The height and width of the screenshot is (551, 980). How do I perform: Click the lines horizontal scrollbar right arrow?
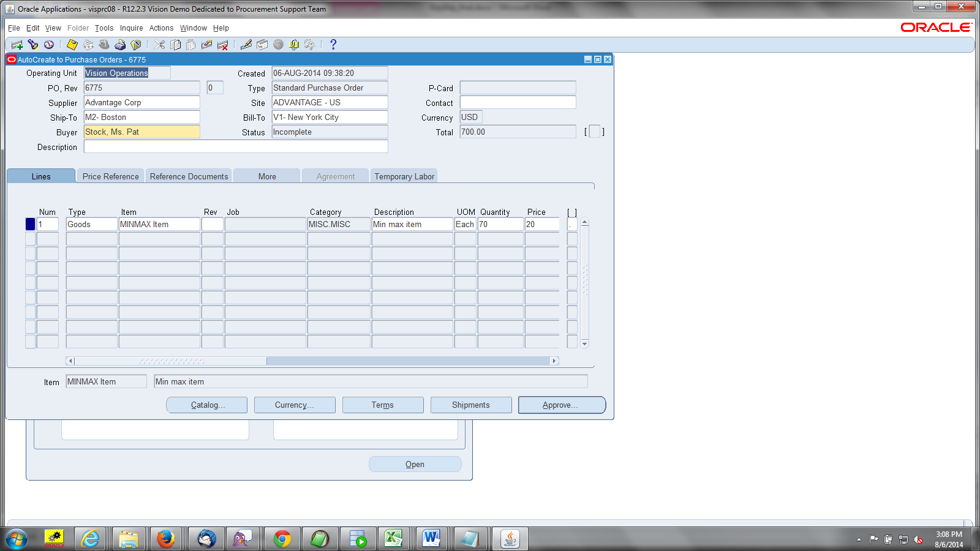point(554,361)
